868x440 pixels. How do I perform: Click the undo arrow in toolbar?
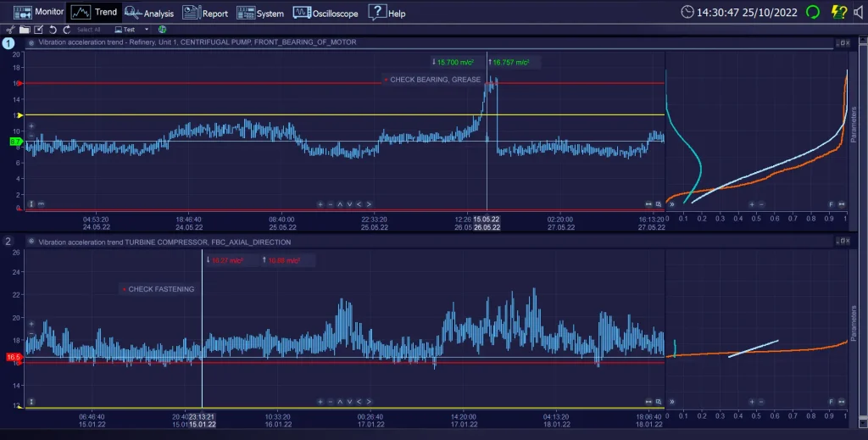[x=53, y=30]
